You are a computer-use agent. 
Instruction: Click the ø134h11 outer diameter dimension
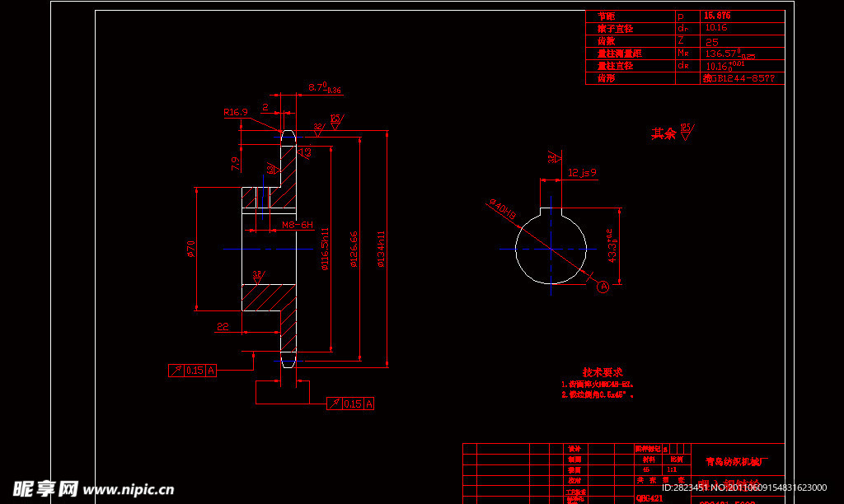(x=381, y=249)
